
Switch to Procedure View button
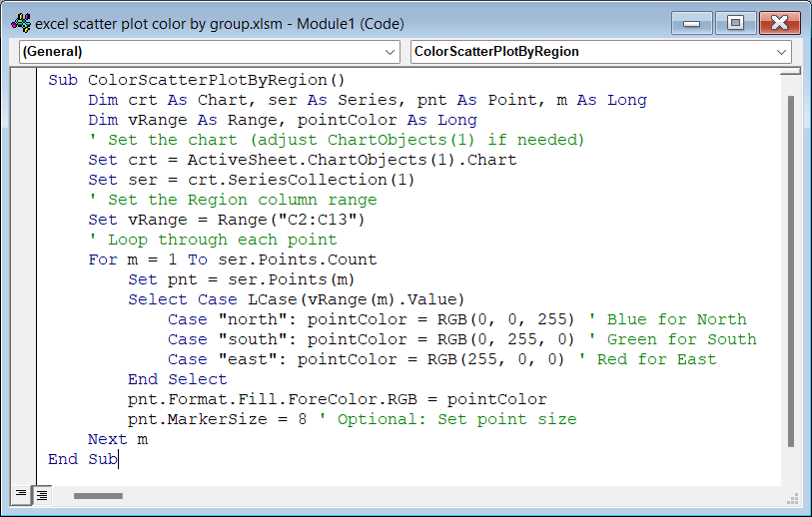coord(21,494)
